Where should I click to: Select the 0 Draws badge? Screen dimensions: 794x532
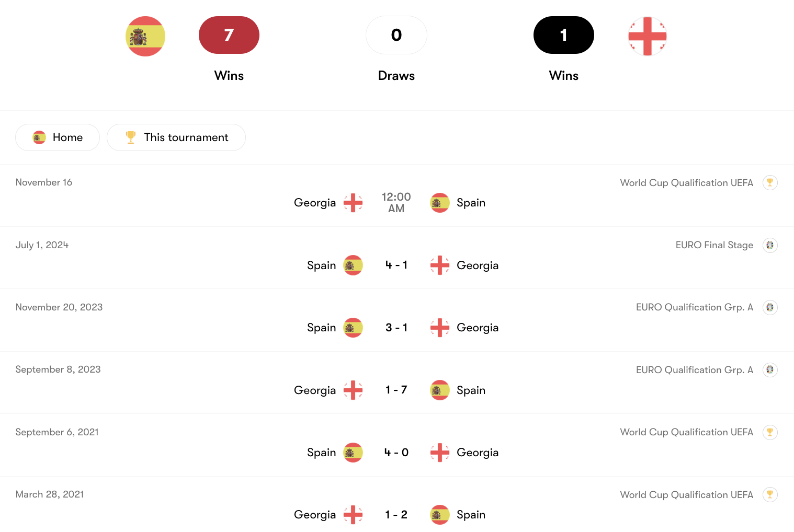click(396, 35)
